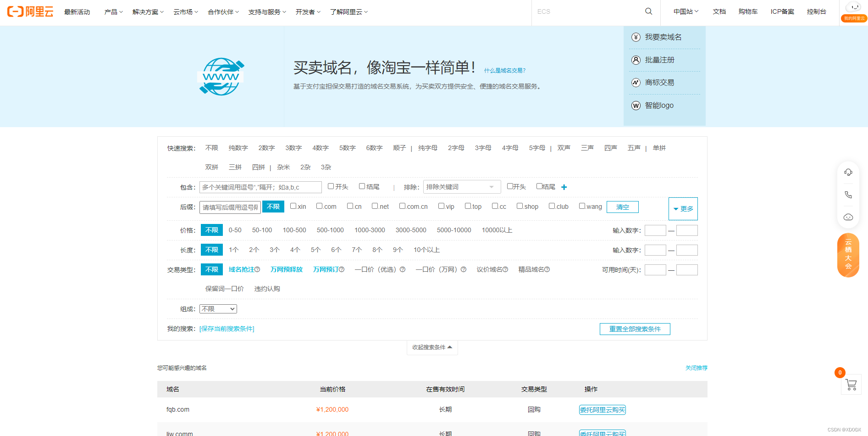Viewport: 868px width, 436px height.
Task: Click help icon beside 万网预订
Action: pyautogui.click(x=342, y=270)
